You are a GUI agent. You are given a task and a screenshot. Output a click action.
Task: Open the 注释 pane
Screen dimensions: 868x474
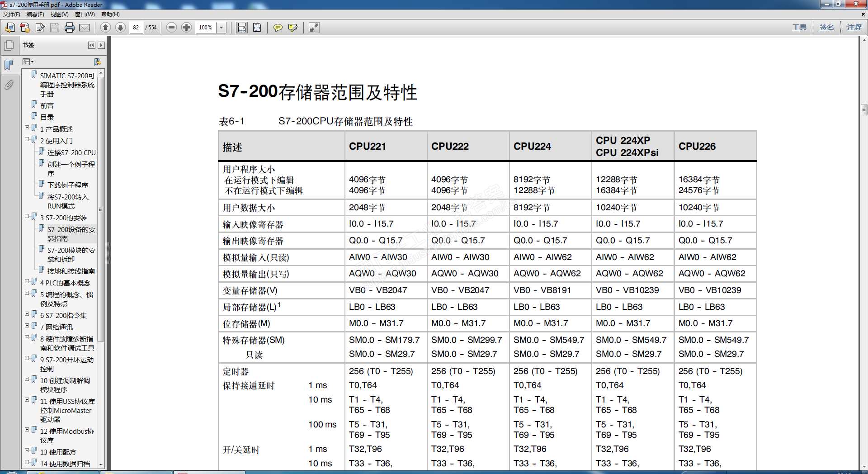[854, 28]
